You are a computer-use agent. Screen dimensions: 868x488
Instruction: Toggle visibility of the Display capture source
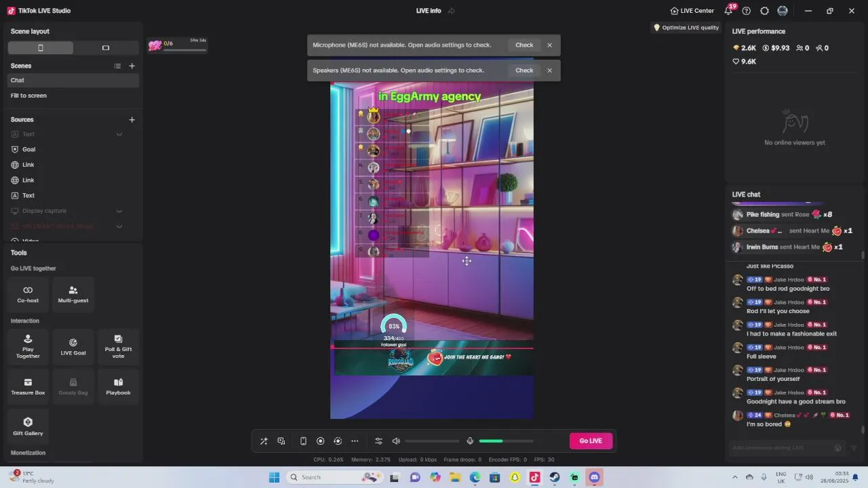click(x=119, y=211)
